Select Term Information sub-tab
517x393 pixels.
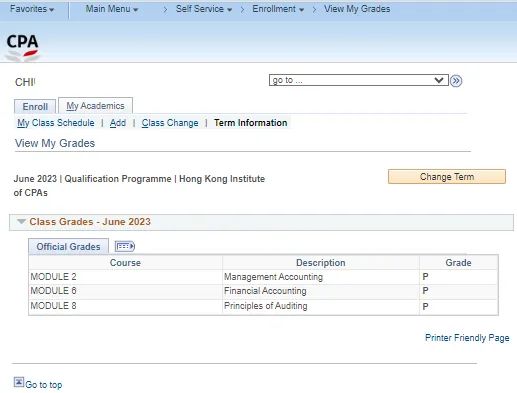251,123
